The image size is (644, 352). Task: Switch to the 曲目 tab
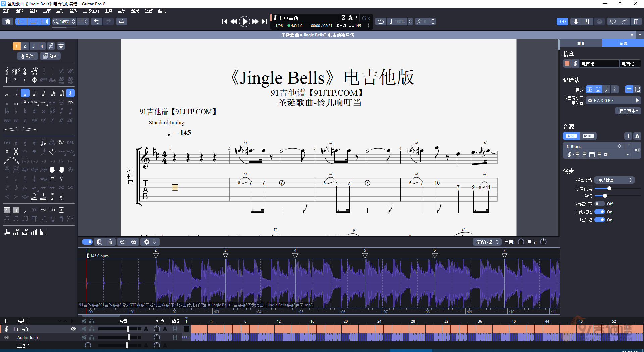(581, 43)
